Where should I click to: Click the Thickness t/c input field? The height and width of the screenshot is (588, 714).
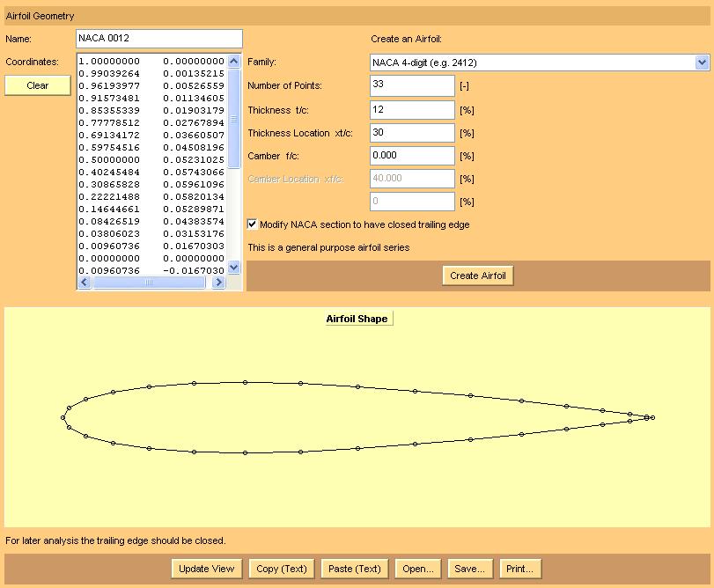pyautogui.click(x=412, y=109)
